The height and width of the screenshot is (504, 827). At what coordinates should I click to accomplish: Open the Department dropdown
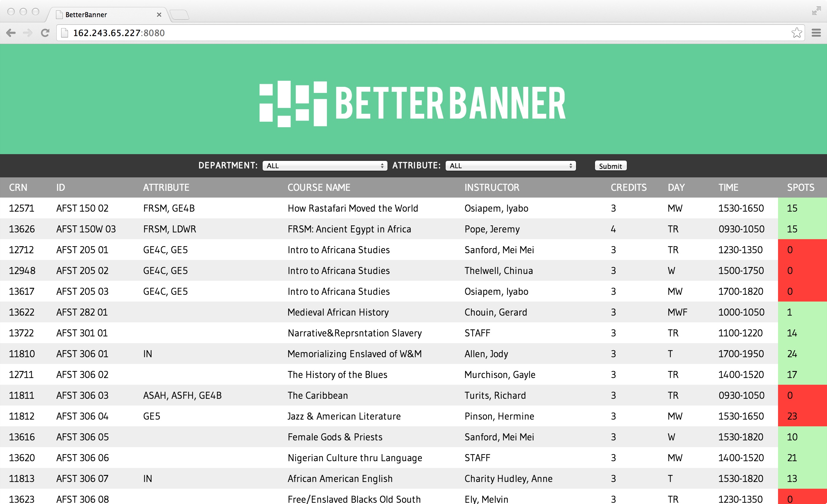(x=324, y=166)
